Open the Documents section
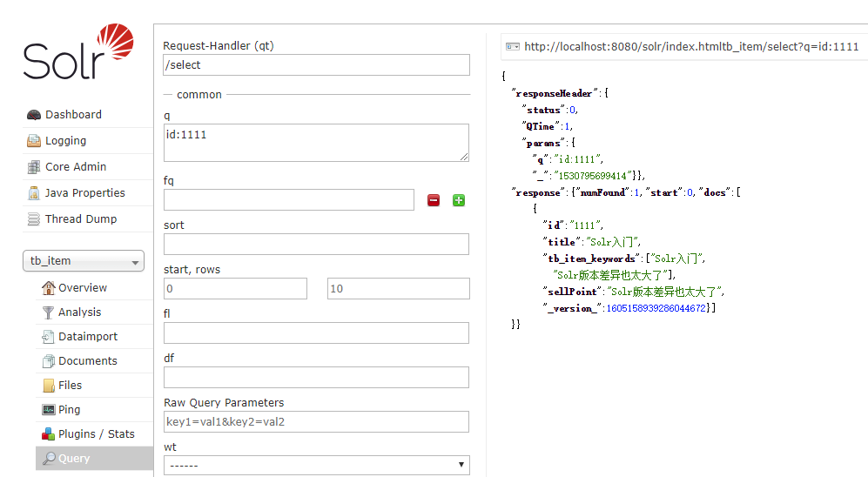The height and width of the screenshot is (477, 868). tap(88, 360)
